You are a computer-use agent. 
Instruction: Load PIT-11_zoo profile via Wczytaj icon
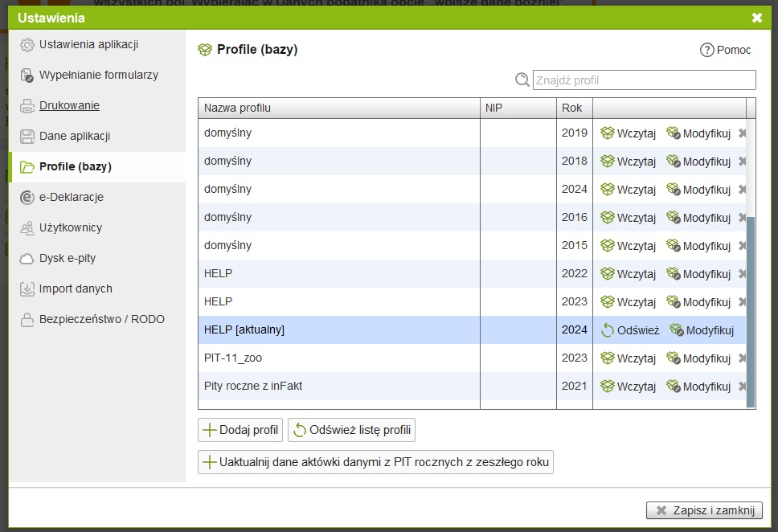(x=608, y=358)
